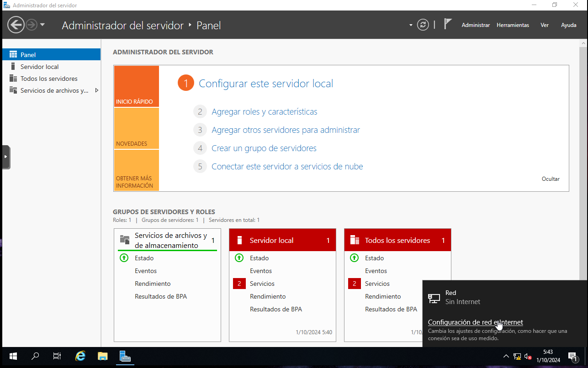Screen dimensions: 588x368
Task: Open the notifications flag
Action: point(448,24)
